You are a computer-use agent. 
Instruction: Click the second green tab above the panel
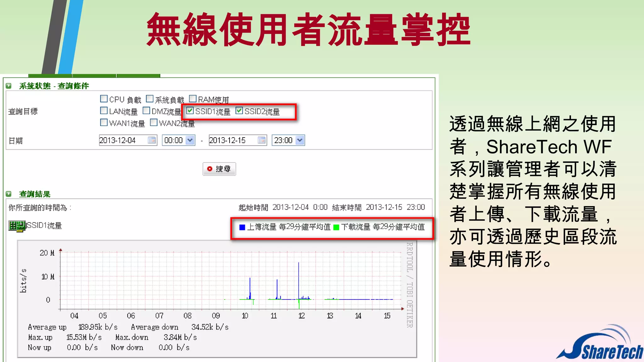point(94,76)
